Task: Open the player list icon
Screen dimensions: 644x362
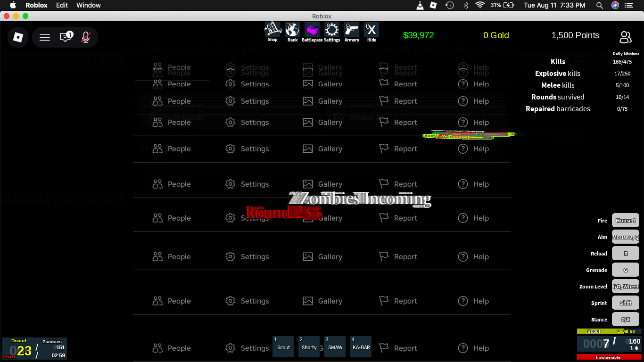Action: (626, 37)
